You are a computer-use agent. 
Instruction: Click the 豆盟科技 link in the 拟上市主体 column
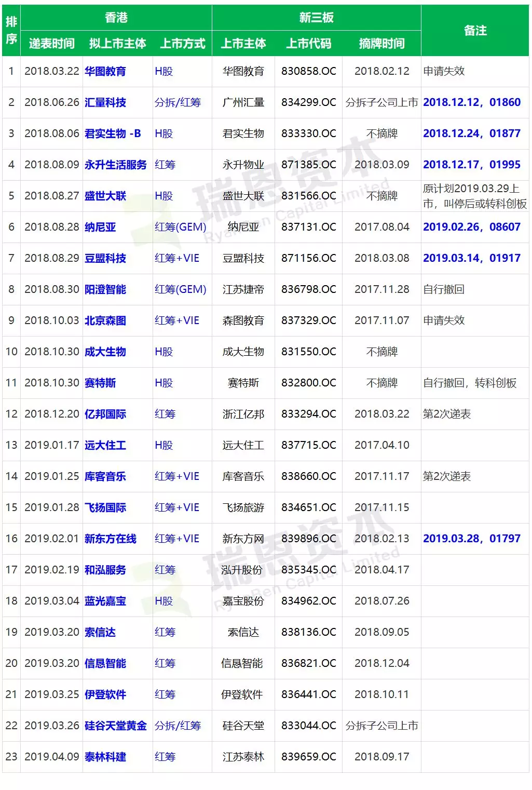[105, 258]
